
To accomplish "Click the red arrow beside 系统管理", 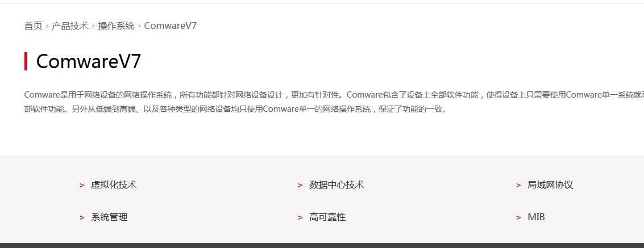I will tap(82, 218).
